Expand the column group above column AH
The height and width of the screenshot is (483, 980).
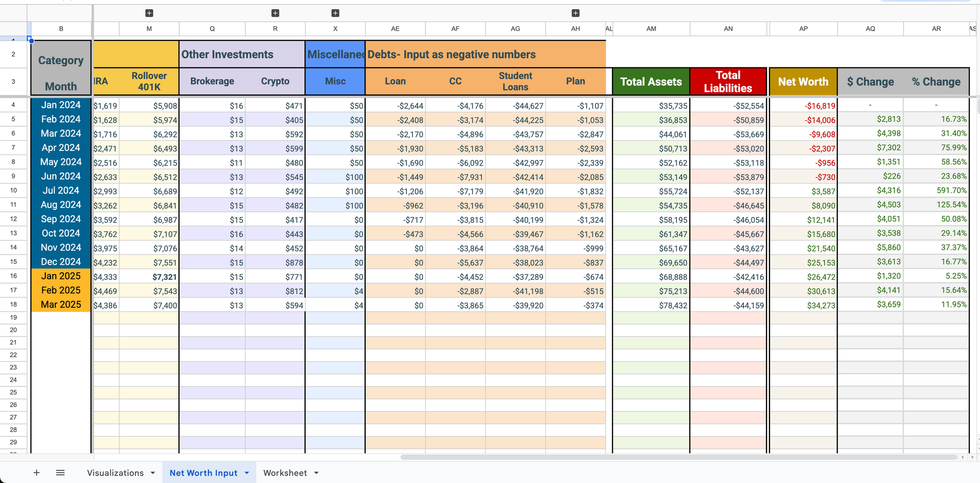576,13
